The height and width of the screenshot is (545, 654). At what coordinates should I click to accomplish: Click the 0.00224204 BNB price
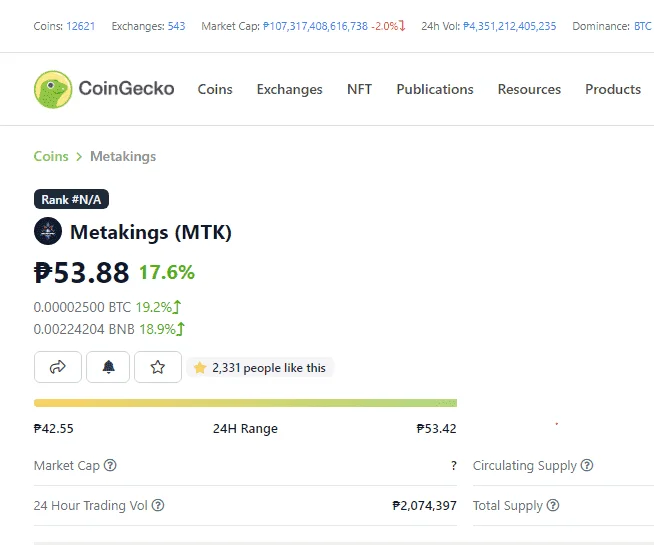84,329
